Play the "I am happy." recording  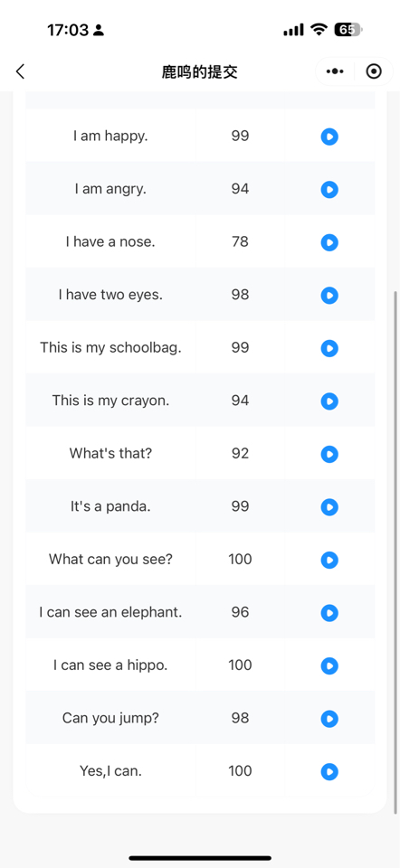329,137
